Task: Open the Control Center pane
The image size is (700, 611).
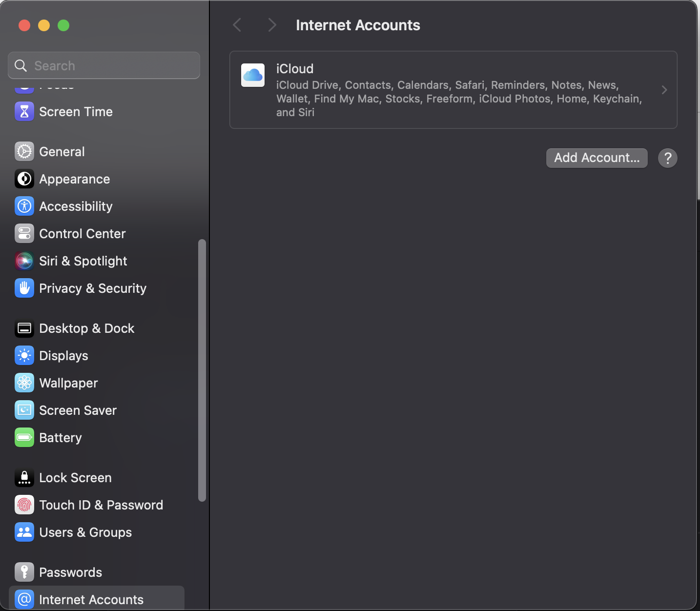Action: [82, 234]
